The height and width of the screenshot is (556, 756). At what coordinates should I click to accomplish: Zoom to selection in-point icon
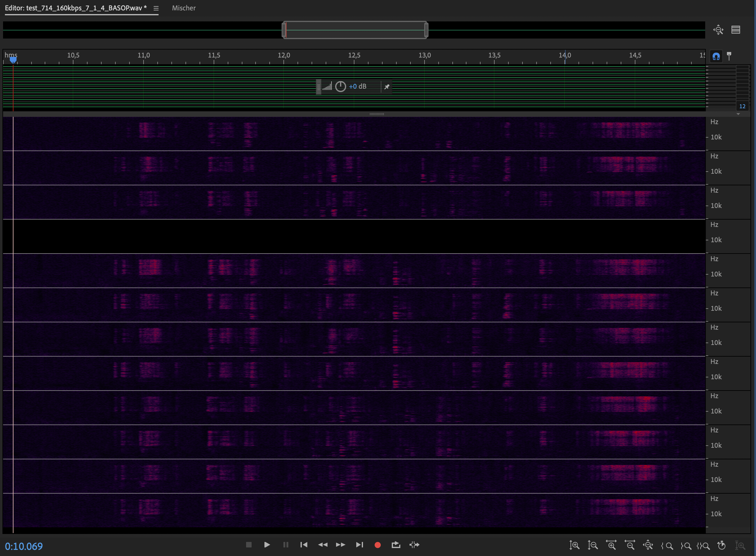[x=667, y=545]
